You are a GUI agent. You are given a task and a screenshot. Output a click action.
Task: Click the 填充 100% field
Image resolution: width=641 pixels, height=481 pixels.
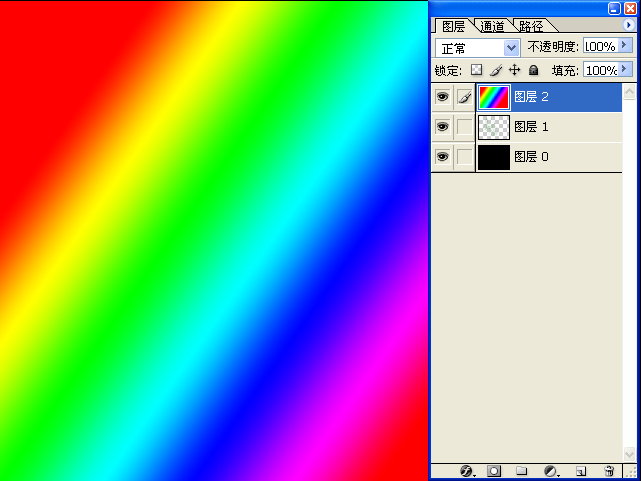[x=601, y=70]
